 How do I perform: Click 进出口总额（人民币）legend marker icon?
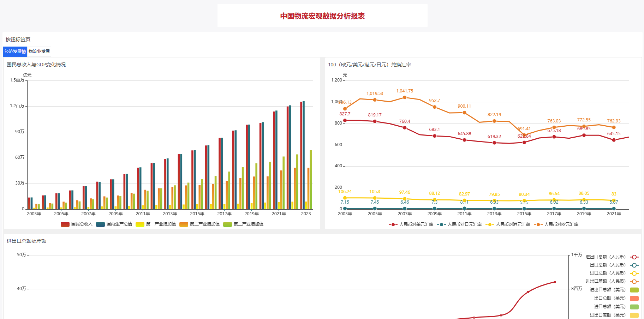point(634,257)
